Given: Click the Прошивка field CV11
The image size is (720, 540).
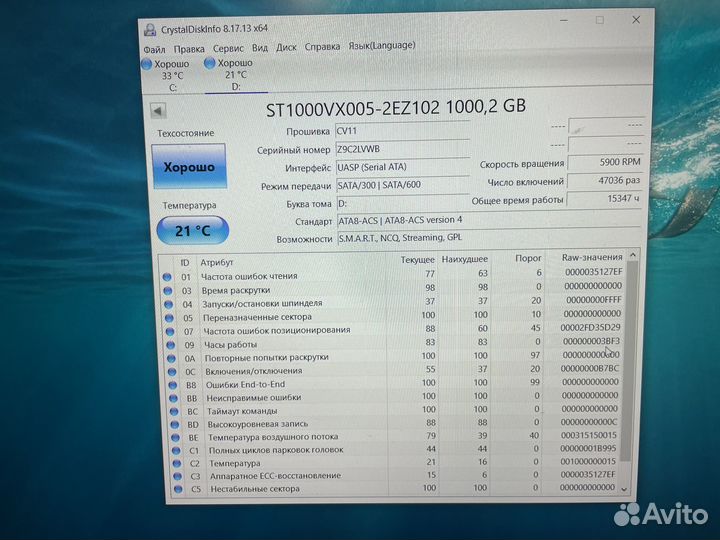Looking at the screenshot, I should [402, 131].
